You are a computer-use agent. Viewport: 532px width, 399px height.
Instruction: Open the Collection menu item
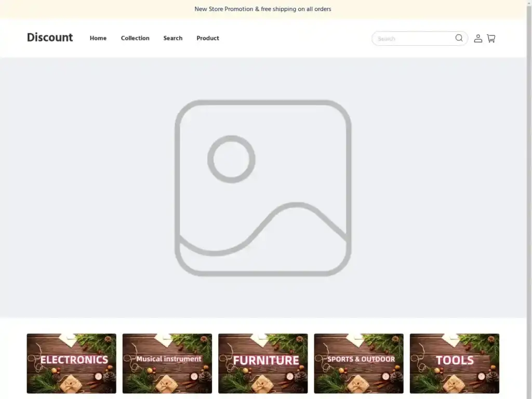tap(135, 38)
